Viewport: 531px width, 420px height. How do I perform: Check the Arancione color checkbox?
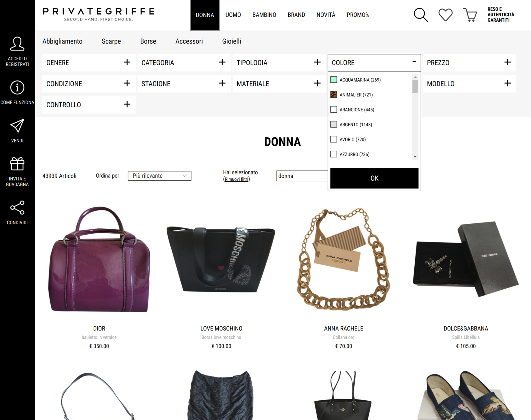[x=333, y=110]
